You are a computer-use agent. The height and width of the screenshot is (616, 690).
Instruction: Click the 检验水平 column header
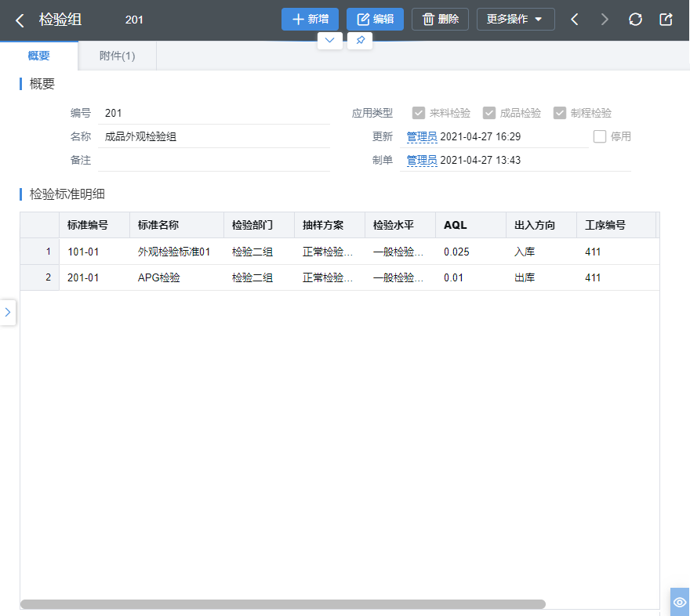[401, 225]
